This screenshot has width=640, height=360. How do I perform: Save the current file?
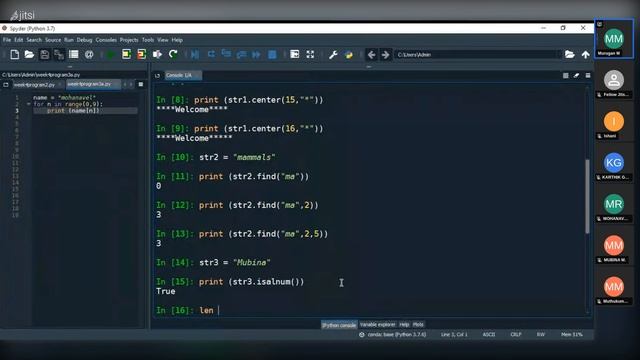tap(44, 54)
